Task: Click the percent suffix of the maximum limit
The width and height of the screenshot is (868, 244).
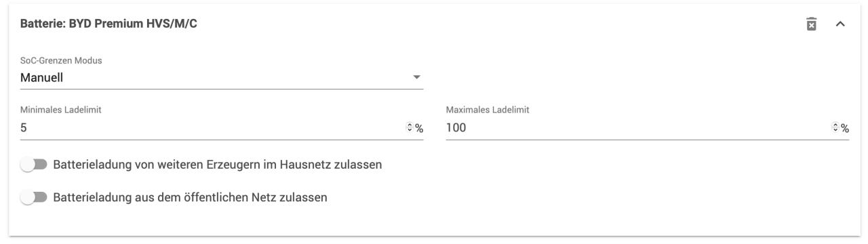Action: pyautogui.click(x=845, y=128)
